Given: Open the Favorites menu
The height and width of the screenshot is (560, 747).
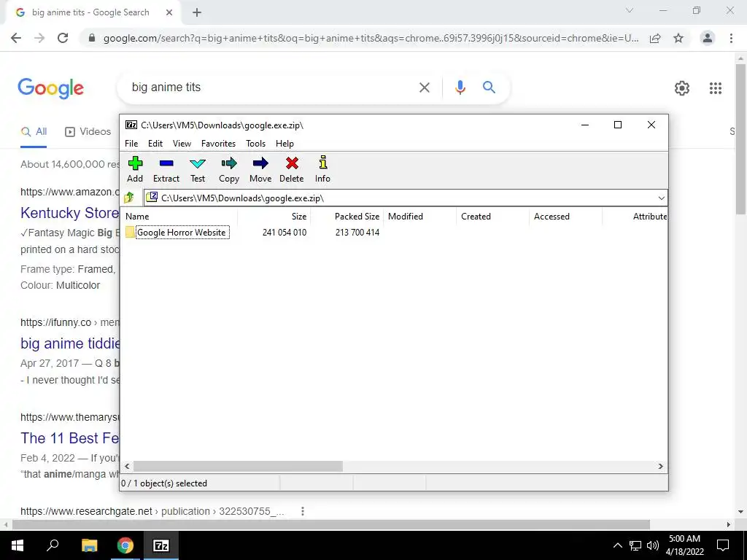Looking at the screenshot, I should point(218,144).
